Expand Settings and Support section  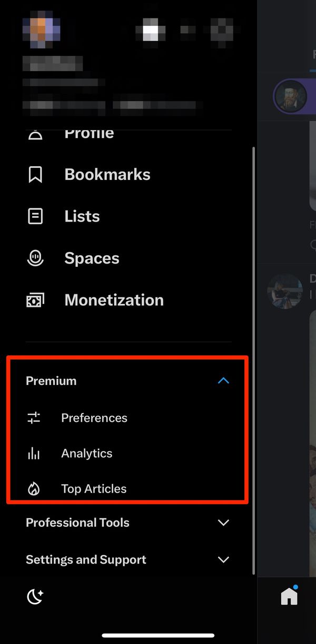click(223, 560)
